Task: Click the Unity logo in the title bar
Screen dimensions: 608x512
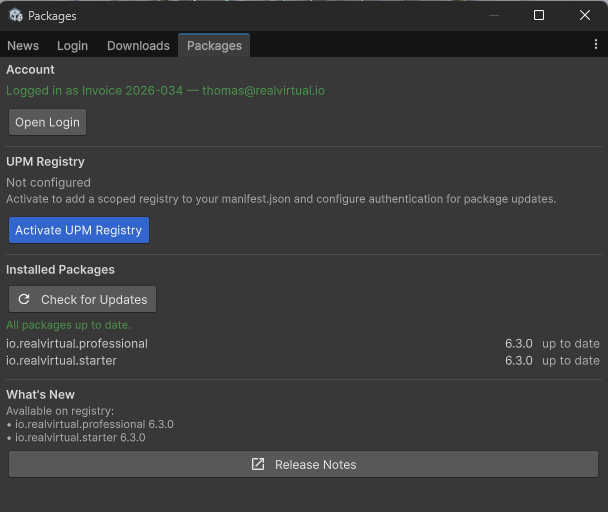Action: tap(15, 15)
